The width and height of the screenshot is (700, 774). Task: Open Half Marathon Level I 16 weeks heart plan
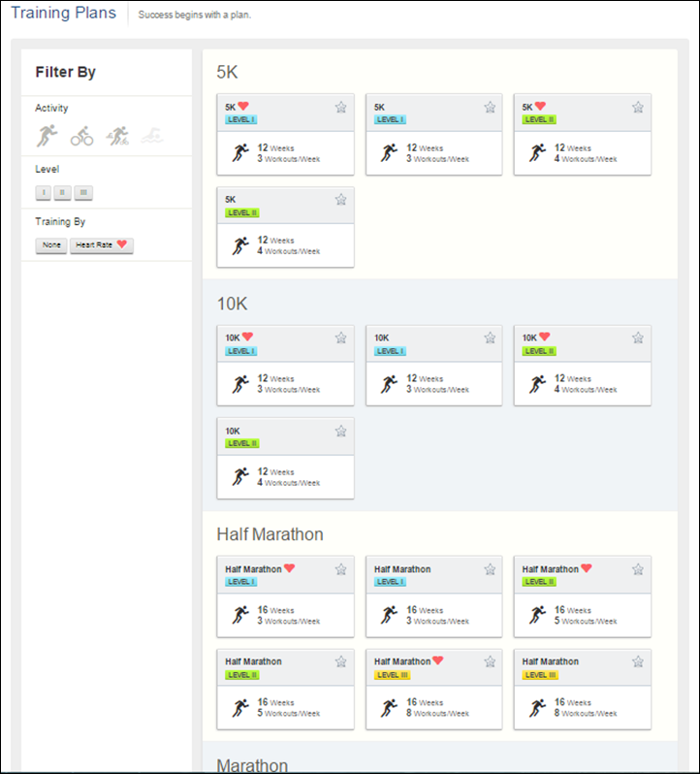286,597
